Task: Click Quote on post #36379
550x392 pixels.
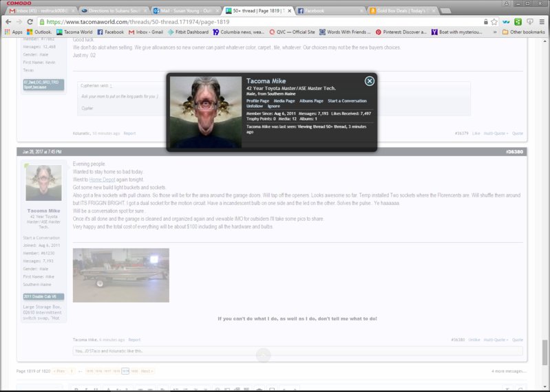Action: [x=518, y=133]
